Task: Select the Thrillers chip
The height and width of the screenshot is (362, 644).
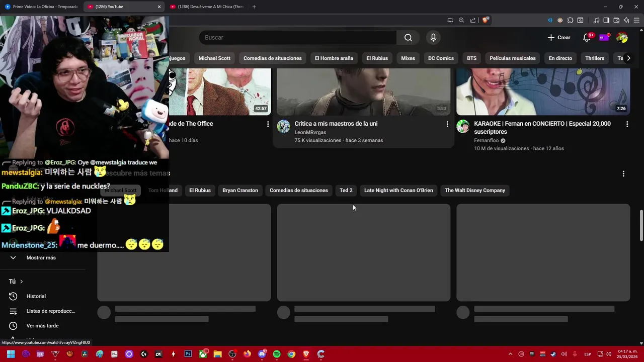Action: [595, 58]
